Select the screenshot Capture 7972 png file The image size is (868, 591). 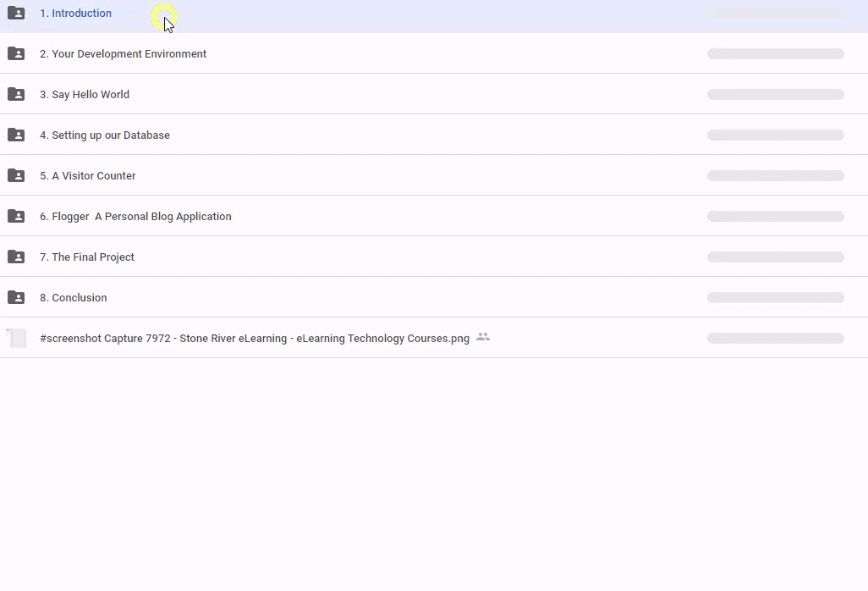click(x=254, y=339)
